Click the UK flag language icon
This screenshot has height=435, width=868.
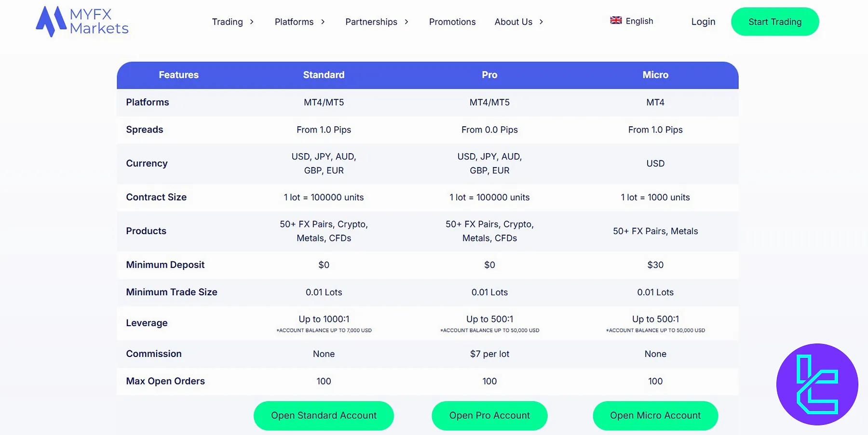[x=616, y=20]
